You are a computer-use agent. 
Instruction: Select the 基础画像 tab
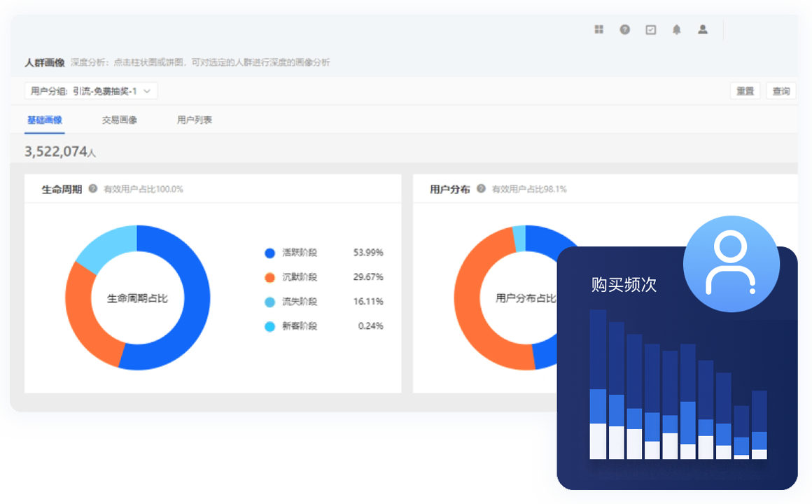(x=45, y=120)
